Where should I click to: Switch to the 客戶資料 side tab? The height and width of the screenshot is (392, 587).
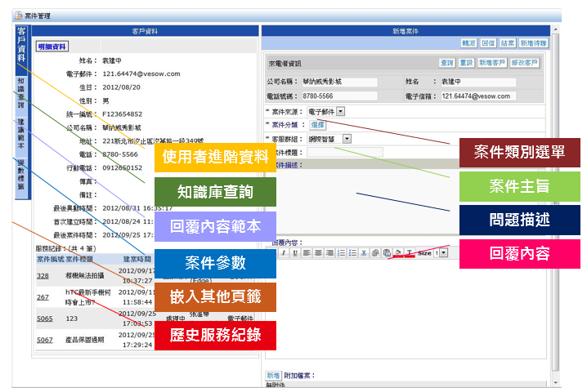(x=21, y=50)
